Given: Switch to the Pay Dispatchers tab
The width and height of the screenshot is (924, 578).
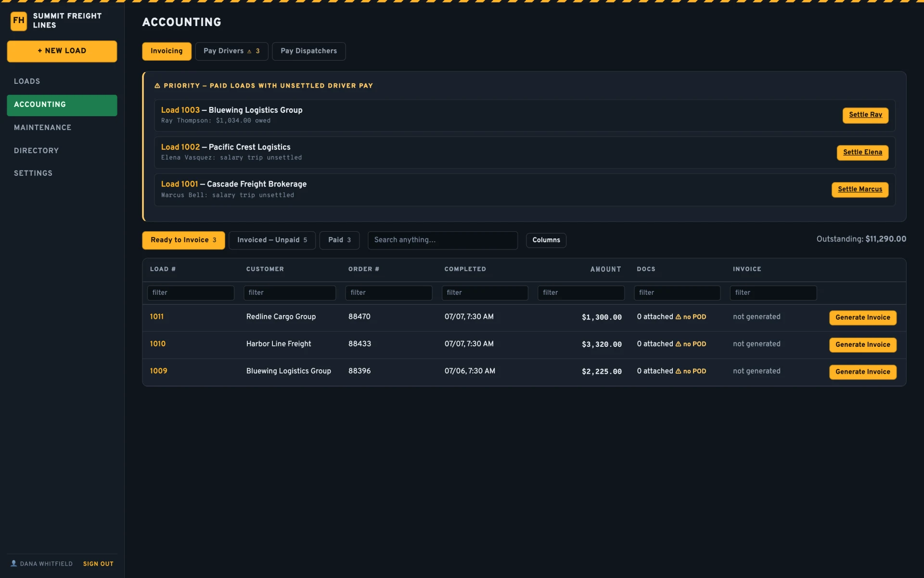Looking at the screenshot, I should pyautogui.click(x=308, y=51).
